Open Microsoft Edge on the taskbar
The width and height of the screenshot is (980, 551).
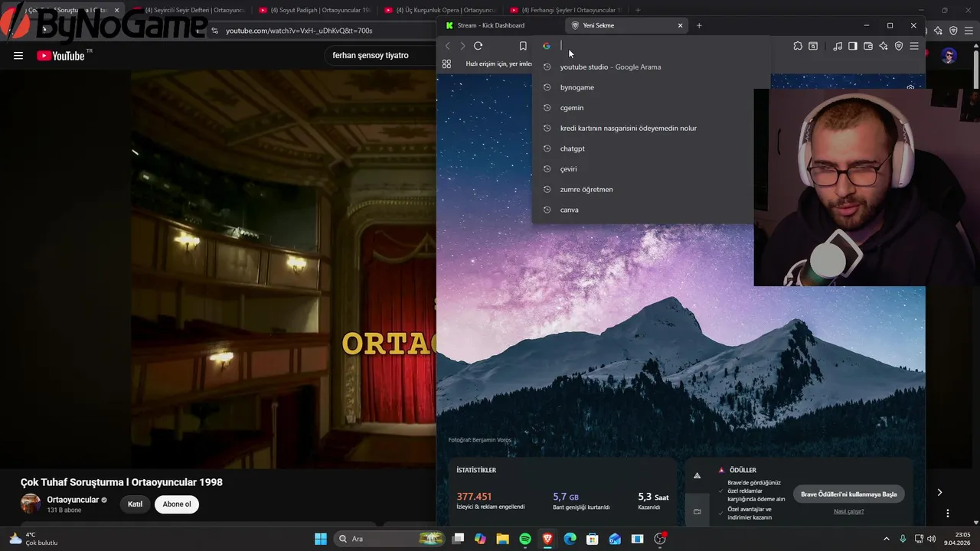click(570, 539)
